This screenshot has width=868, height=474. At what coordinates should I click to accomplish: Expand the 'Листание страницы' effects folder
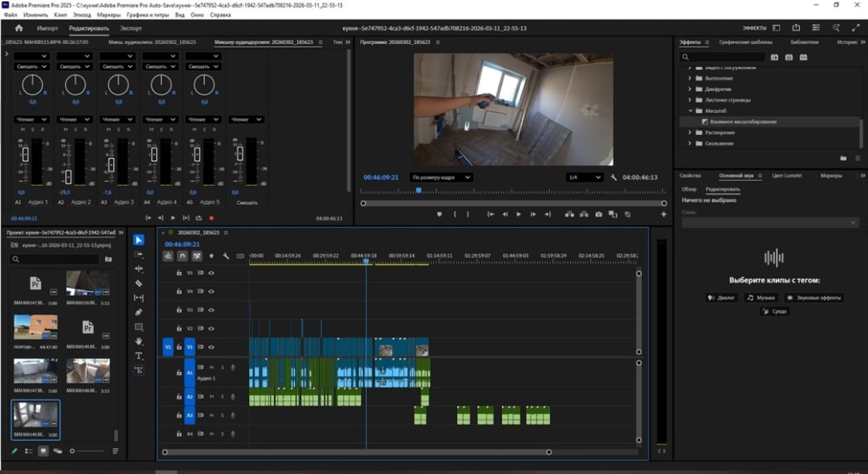[x=690, y=100]
